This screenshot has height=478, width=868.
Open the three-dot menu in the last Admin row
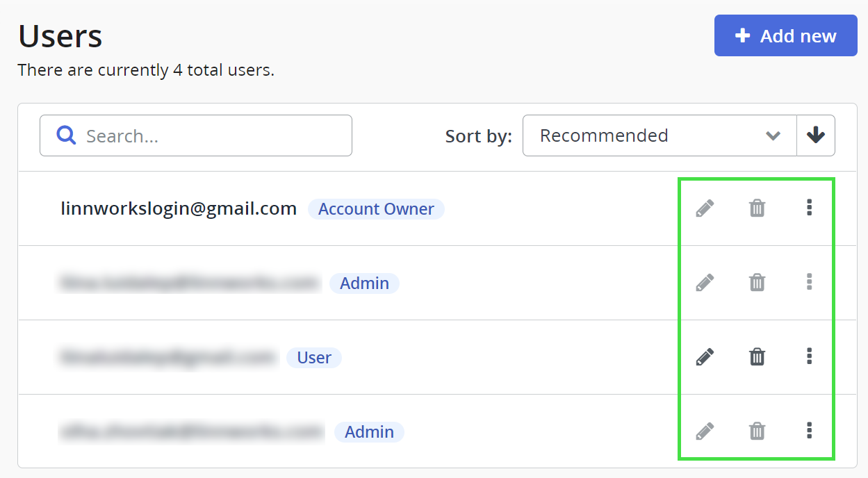point(809,431)
